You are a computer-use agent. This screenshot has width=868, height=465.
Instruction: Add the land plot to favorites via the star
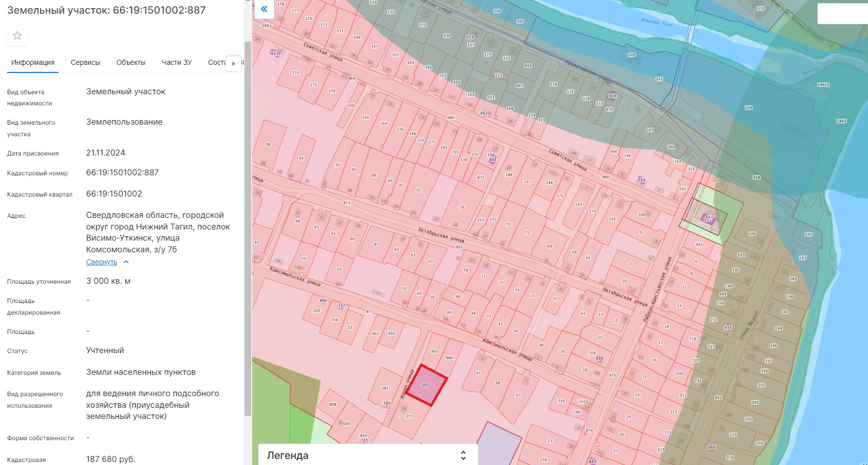[x=17, y=35]
